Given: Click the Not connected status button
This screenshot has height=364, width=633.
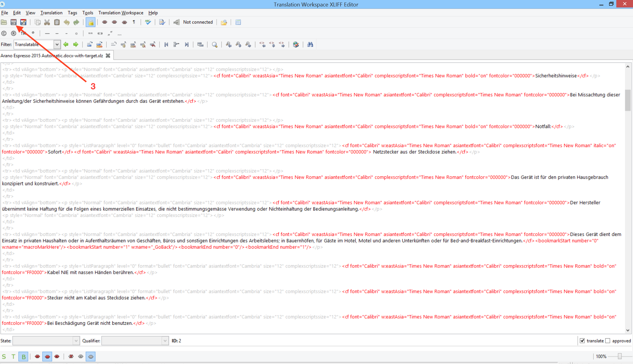Looking at the screenshot, I should (198, 22).
